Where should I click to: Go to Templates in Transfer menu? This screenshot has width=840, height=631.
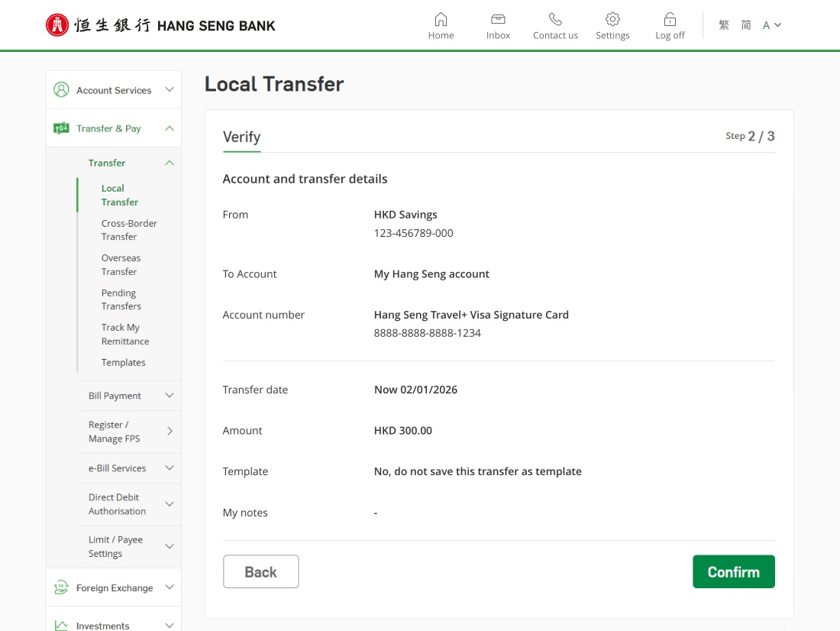[123, 363]
